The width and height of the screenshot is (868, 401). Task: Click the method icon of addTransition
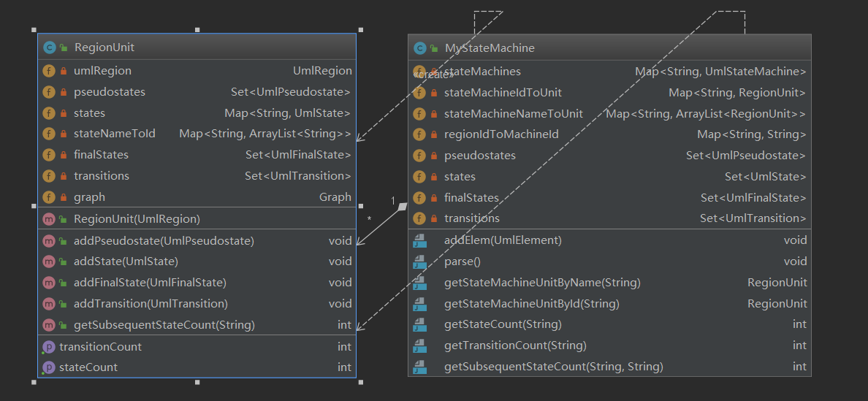[x=49, y=304]
